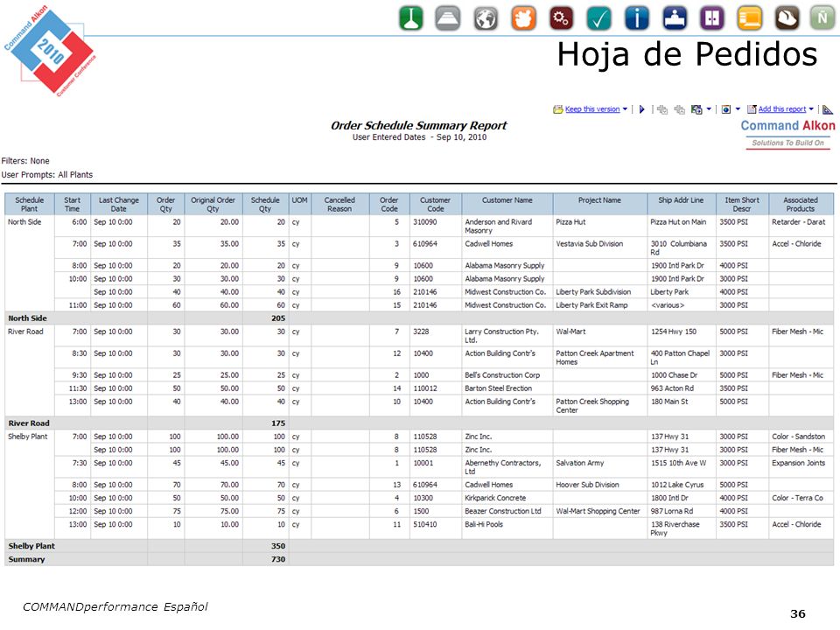Click the 'Color - Terra Co' product cell
Screen dimensions: 840x630
point(801,498)
